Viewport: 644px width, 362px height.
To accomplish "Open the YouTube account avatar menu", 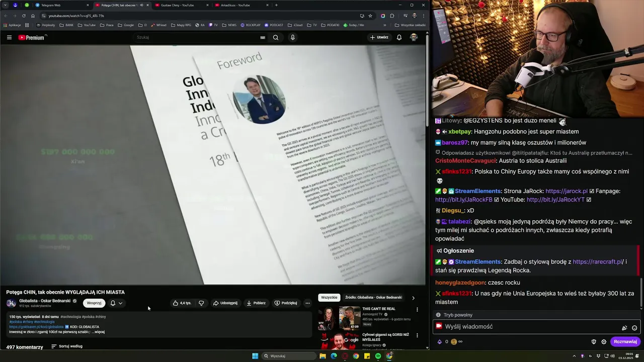I will coord(414,37).
